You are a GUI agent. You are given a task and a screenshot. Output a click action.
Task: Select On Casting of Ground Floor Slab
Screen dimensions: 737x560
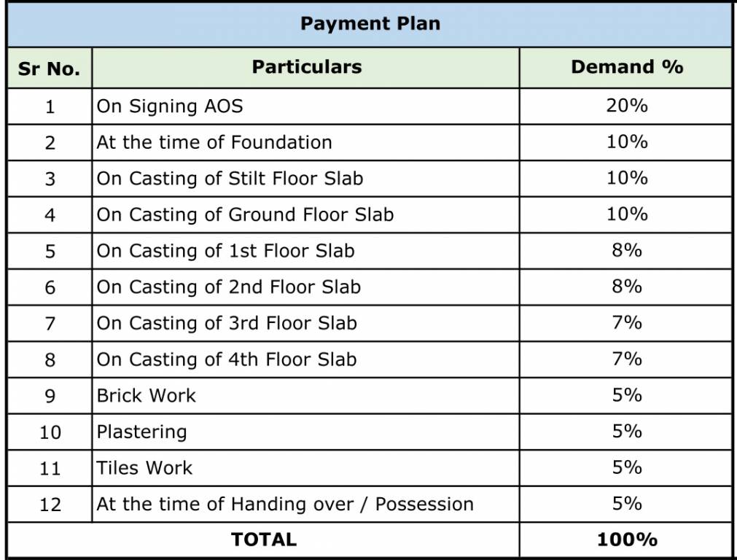pyautogui.click(x=245, y=215)
